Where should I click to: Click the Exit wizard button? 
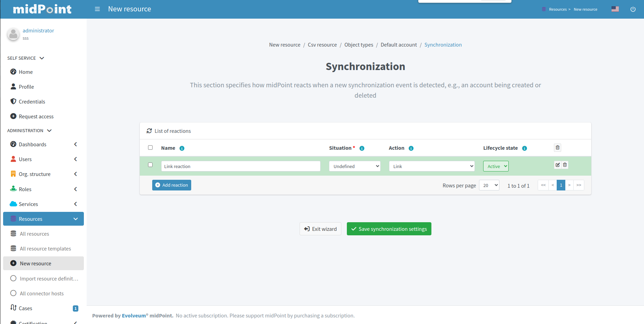[320, 229]
